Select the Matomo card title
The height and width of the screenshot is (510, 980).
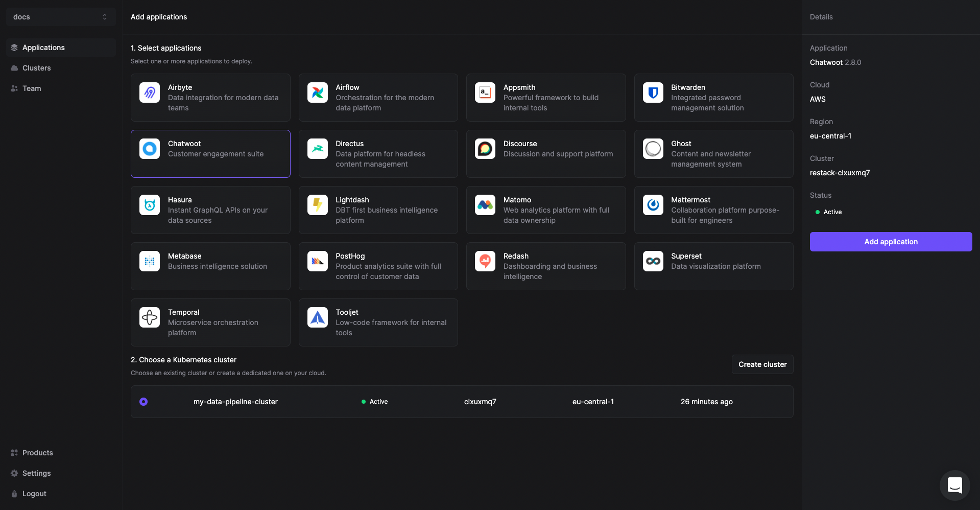517,200
